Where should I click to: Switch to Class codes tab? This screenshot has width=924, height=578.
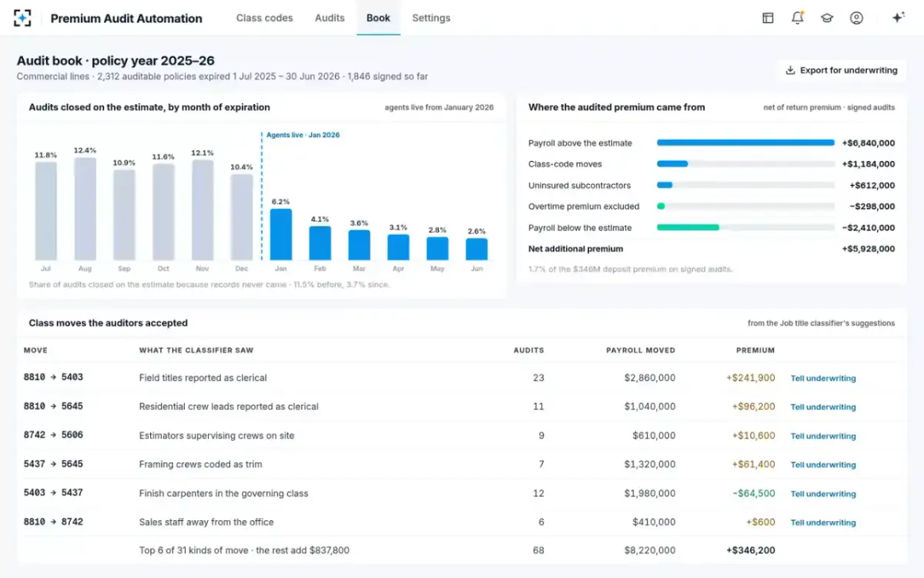264,18
